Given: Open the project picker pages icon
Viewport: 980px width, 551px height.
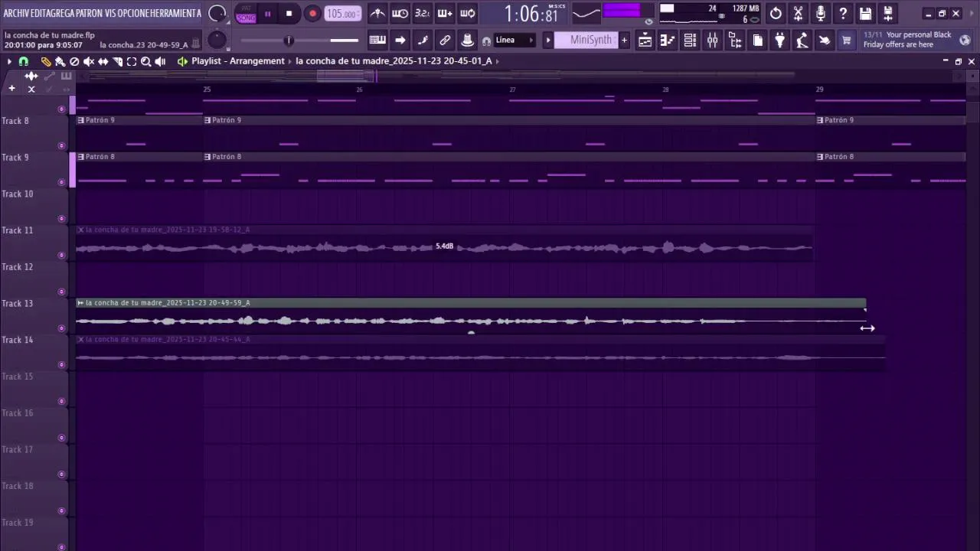Looking at the screenshot, I should pos(757,41).
